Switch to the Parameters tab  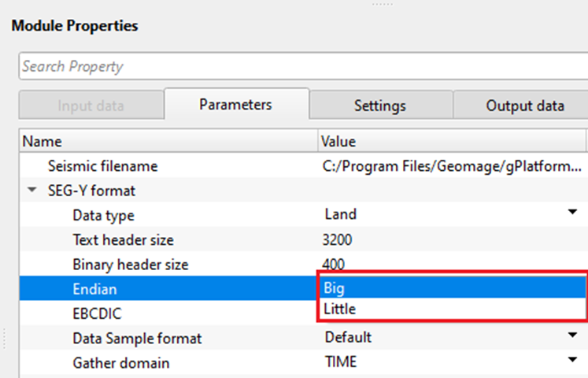235,105
